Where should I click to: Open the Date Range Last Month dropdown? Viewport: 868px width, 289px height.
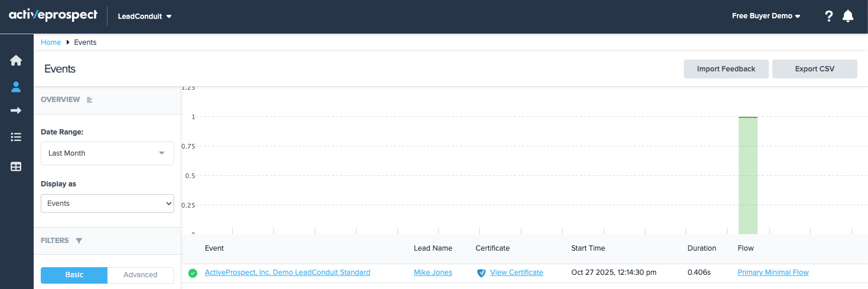tap(107, 153)
